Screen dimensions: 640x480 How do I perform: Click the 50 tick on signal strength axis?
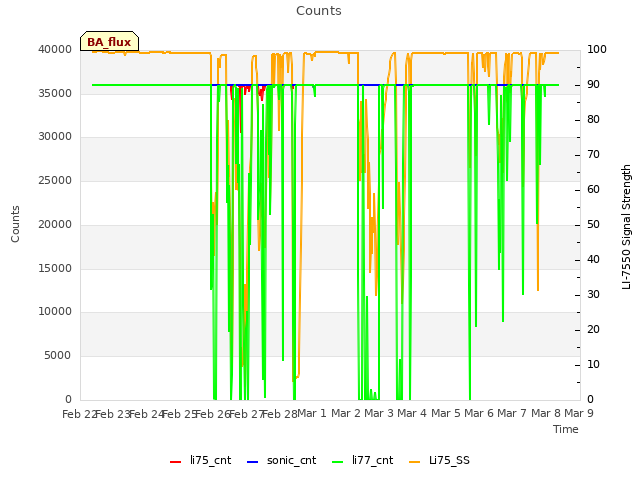(x=593, y=225)
